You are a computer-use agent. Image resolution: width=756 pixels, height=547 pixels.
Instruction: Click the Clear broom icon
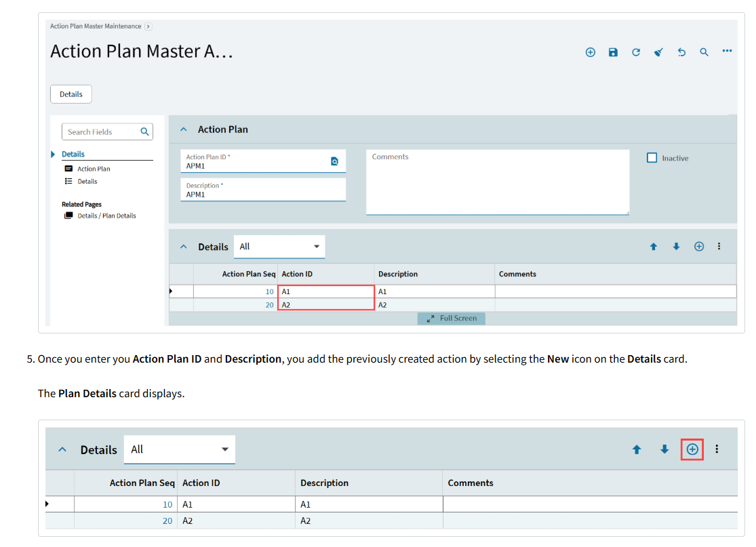click(658, 52)
